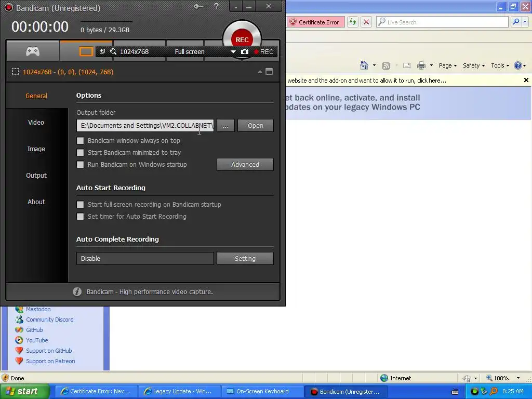Enable full-screen recording on Bandicam startup
Viewport: 532px width, 399px height.
[81, 204]
